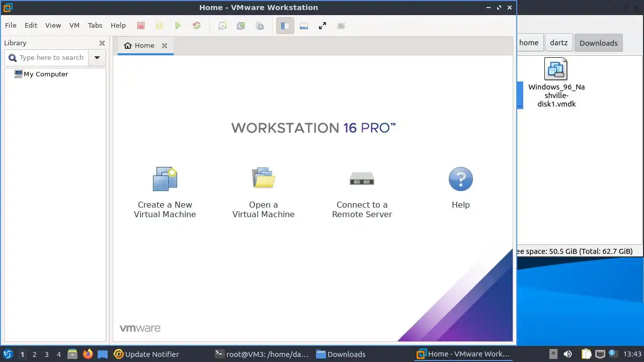Click the VMware app icon in title bar
The image size is (644, 362).
click(8, 8)
